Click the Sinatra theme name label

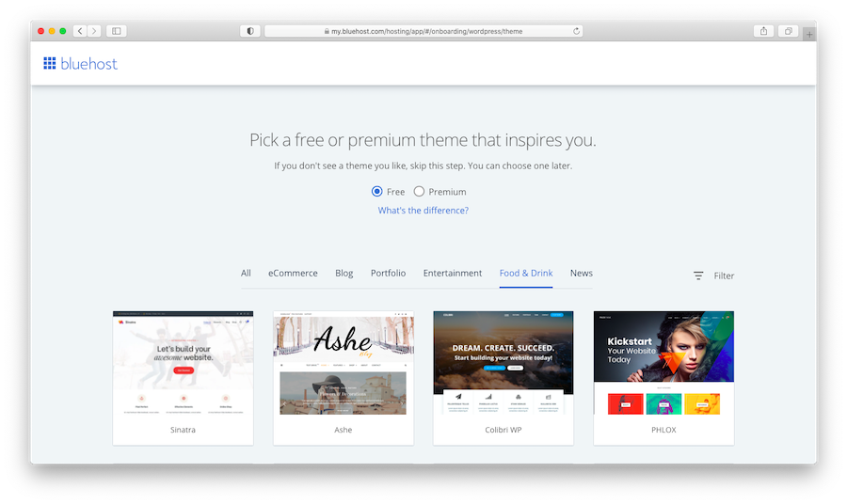183,430
